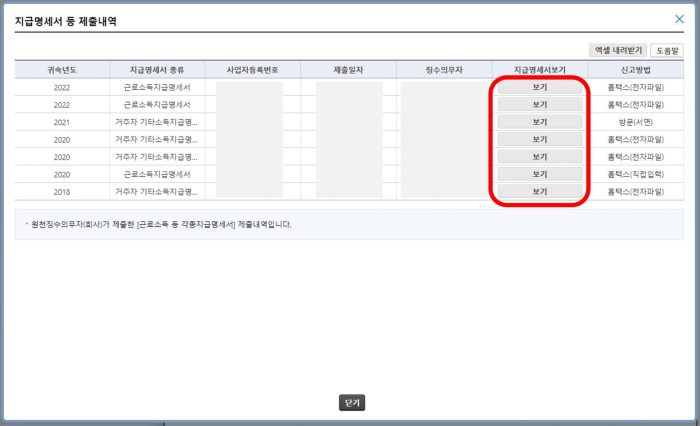Select the 2018 year cell

click(62, 192)
